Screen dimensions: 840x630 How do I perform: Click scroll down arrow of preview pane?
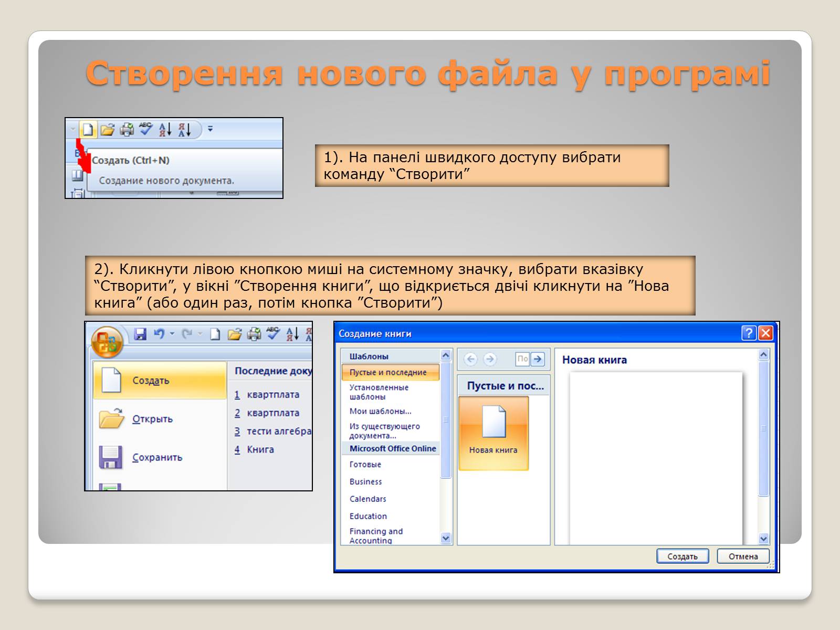(x=764, y=539)
